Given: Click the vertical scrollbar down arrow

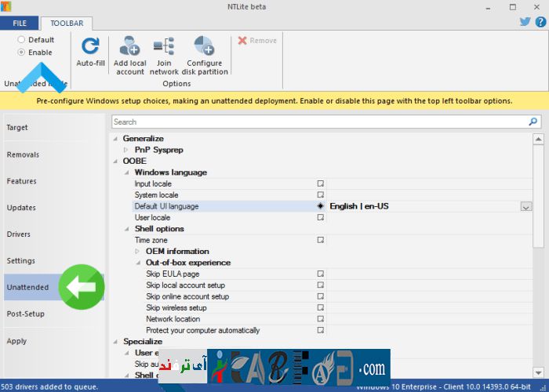Looking at the screenshot, I should click(538, 368).
